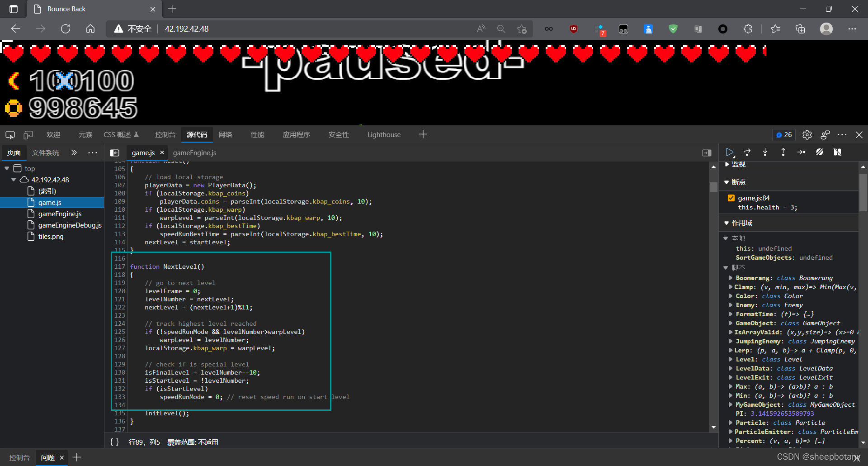
Task: Select the gameEngine.js editor tab
Action: coord(194,153)
